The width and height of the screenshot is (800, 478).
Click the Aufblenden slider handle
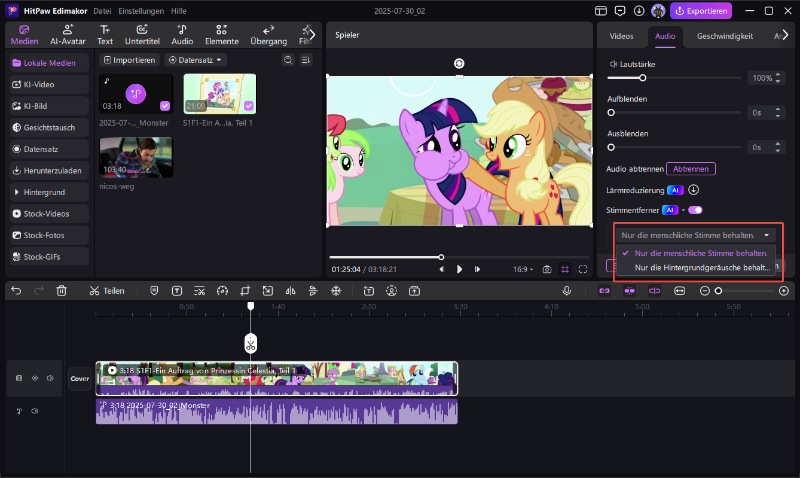[611, 112]
